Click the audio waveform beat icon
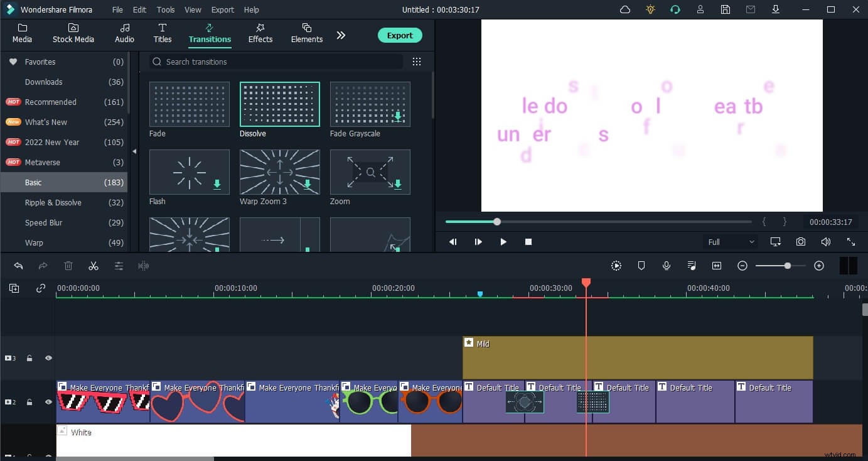 [x=144, y=266]
